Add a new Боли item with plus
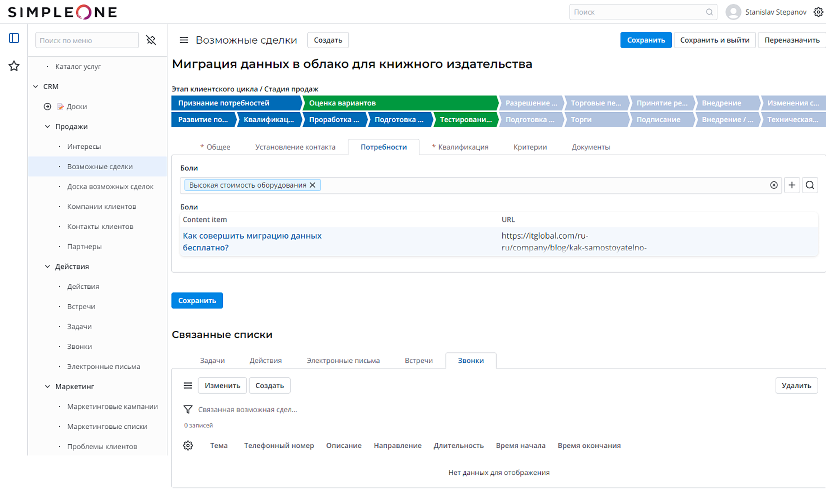826x504 pixels. [792, 185]
